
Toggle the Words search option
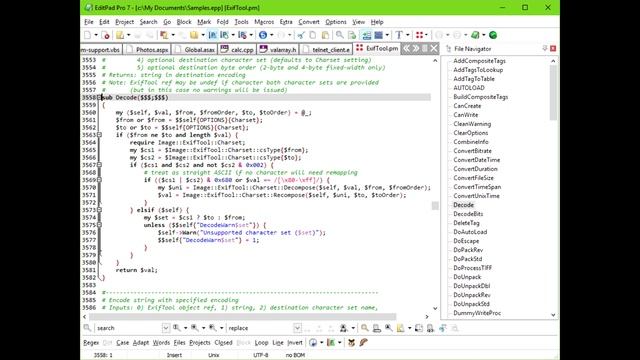[161, 343]
